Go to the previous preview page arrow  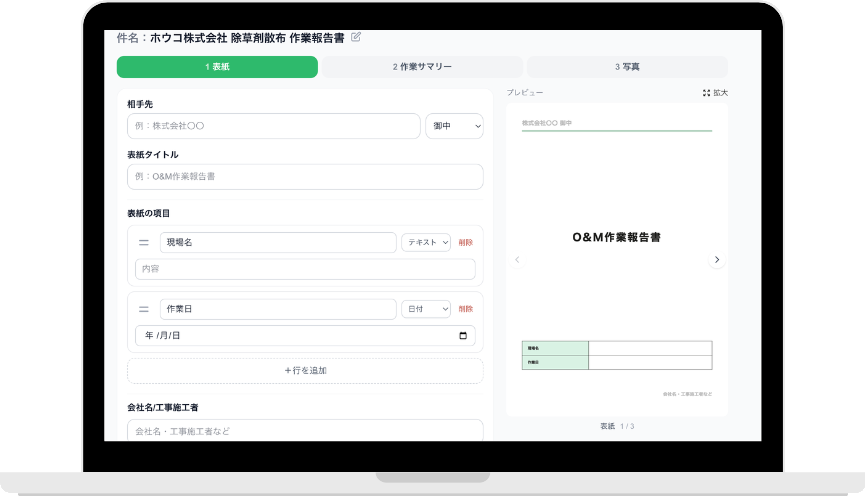pos(517,259)
